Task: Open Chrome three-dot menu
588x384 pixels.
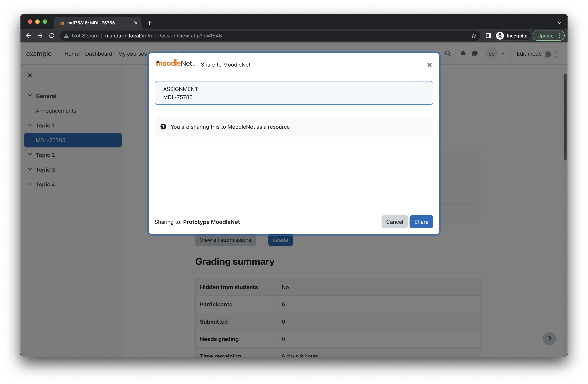Action: (x=560, y=36)
